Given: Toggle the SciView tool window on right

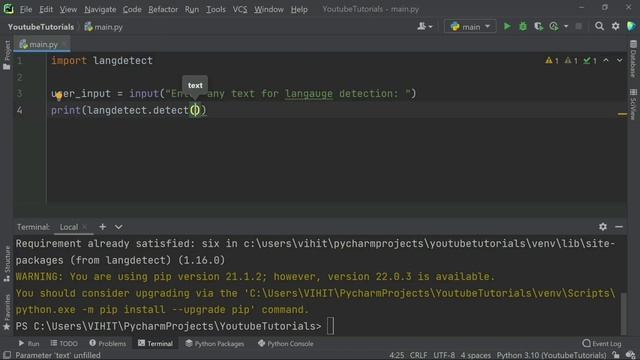Looking at the screenshot, I should pos(633,104).
